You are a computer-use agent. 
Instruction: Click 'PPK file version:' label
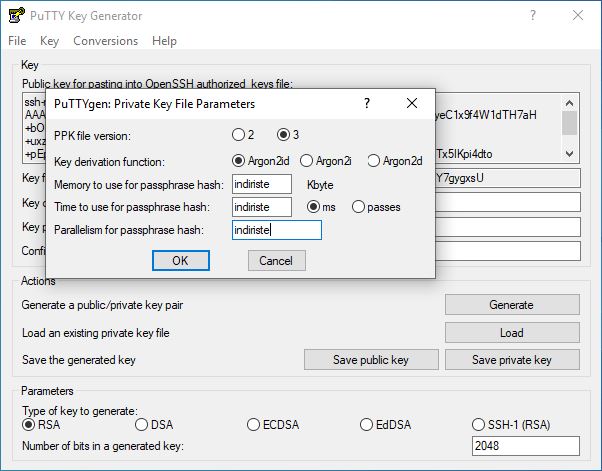pyautogui.click(x=92, y=136)
